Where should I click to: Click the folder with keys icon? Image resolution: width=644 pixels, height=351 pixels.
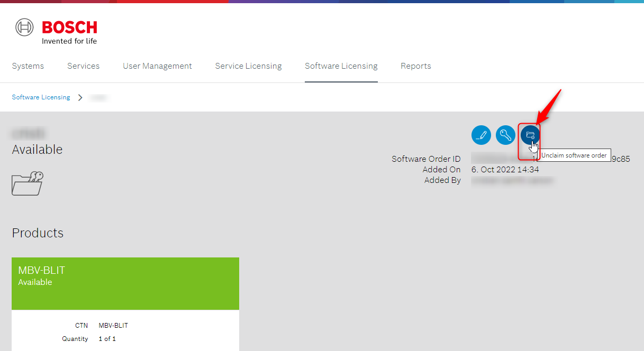point(28,183)
